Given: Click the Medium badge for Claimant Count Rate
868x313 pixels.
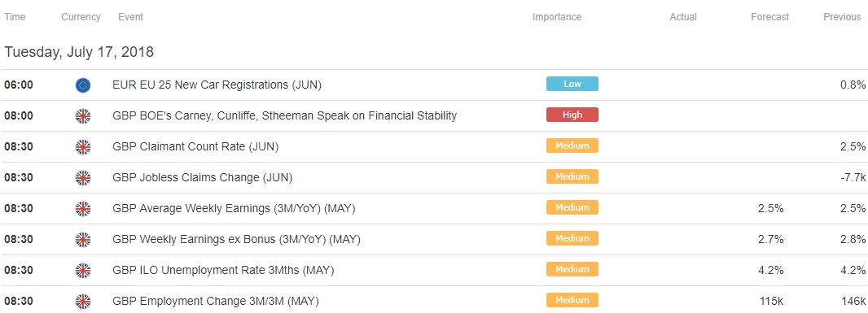Looking at the screenshot, I should pos(572,146).
